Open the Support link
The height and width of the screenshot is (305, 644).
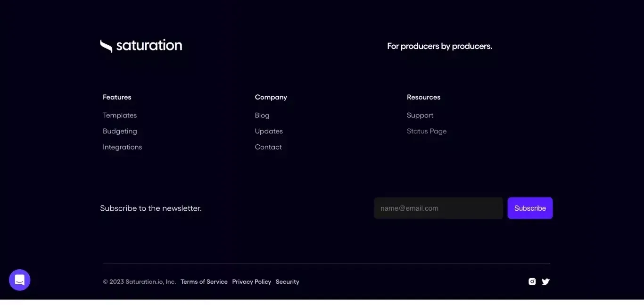(420, 115)
